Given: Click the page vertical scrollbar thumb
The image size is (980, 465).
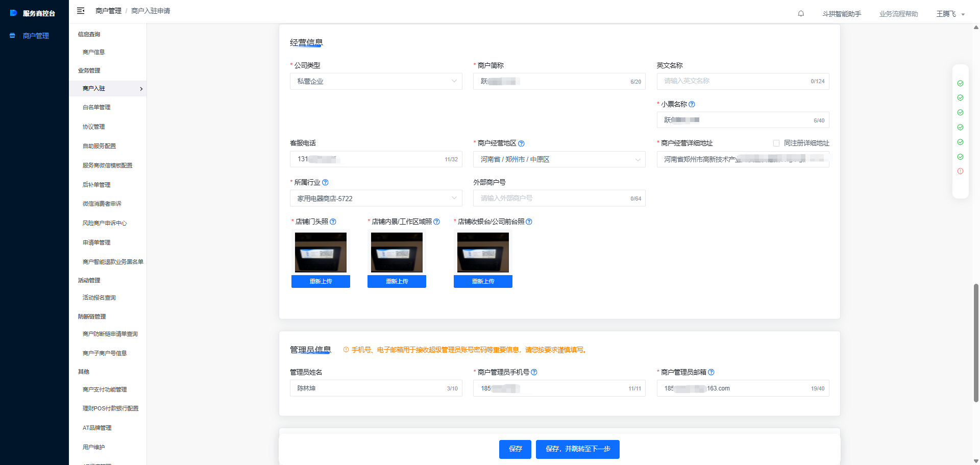Looking at the screenshot, I should point(976,343).
